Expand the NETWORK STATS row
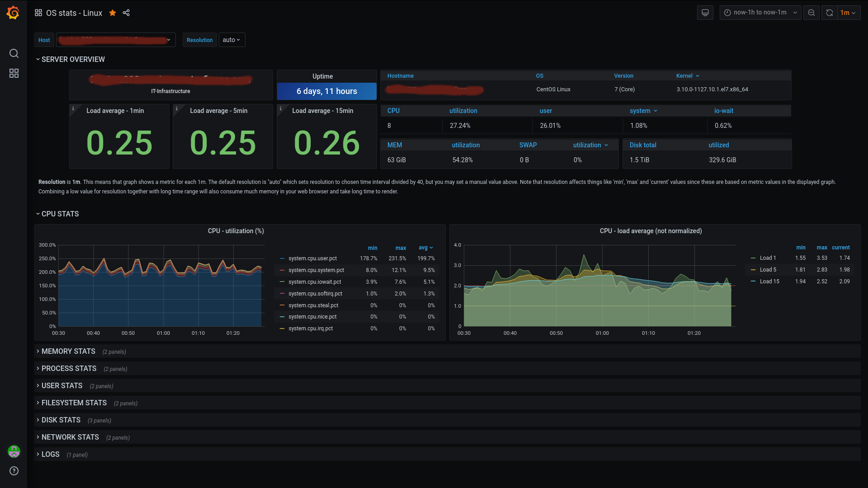 coord(70,437)
